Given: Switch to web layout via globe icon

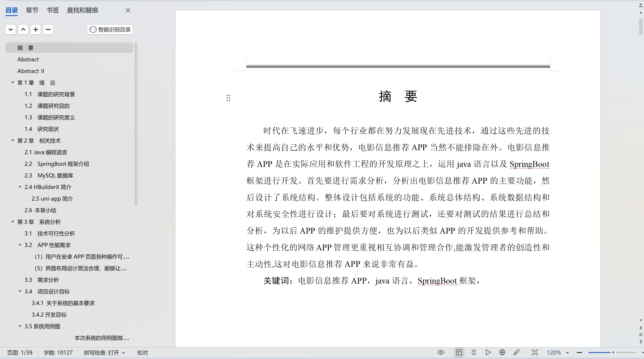Looking at the screenshot, I should tap(502, 352).
